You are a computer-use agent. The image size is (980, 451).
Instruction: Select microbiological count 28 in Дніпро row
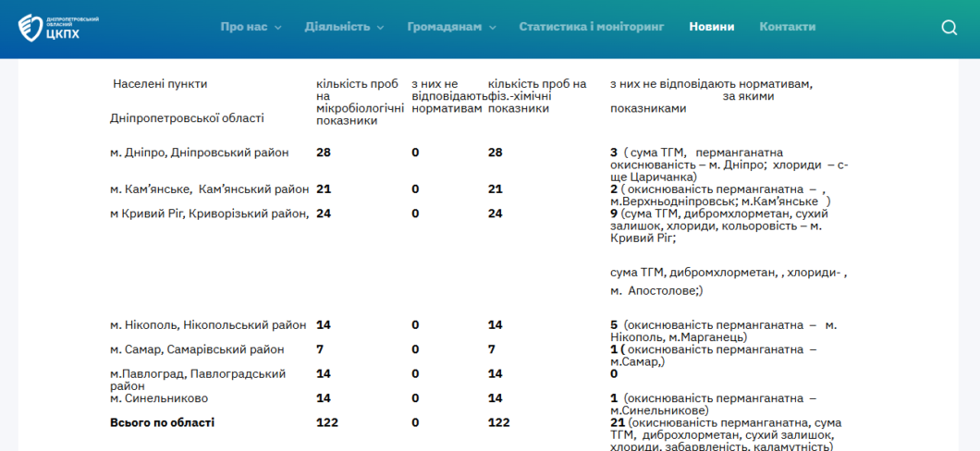(324, 152)
